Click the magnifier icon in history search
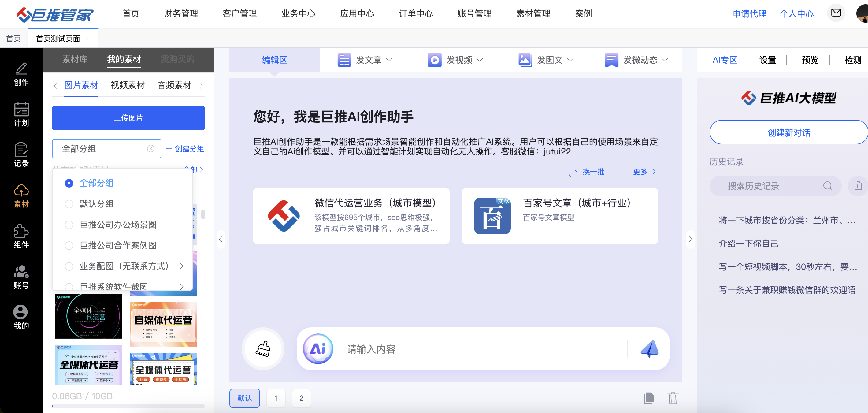 828,186
